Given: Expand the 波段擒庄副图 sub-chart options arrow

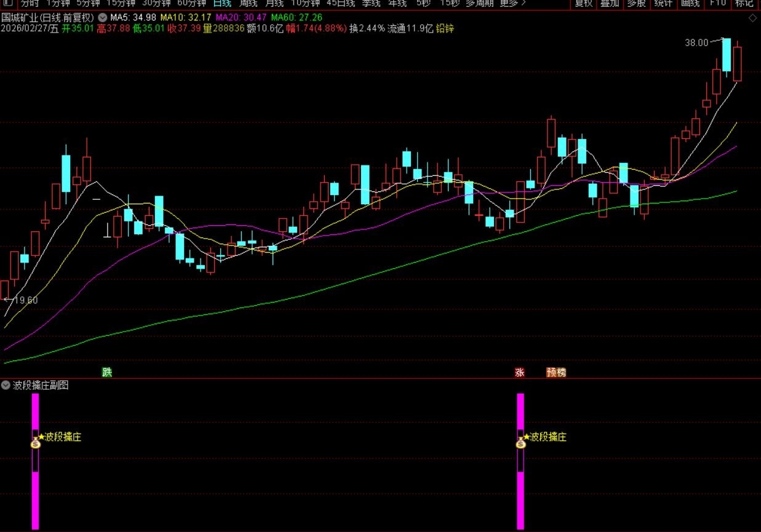Looking at the screenshot, I should pos(6,386).
